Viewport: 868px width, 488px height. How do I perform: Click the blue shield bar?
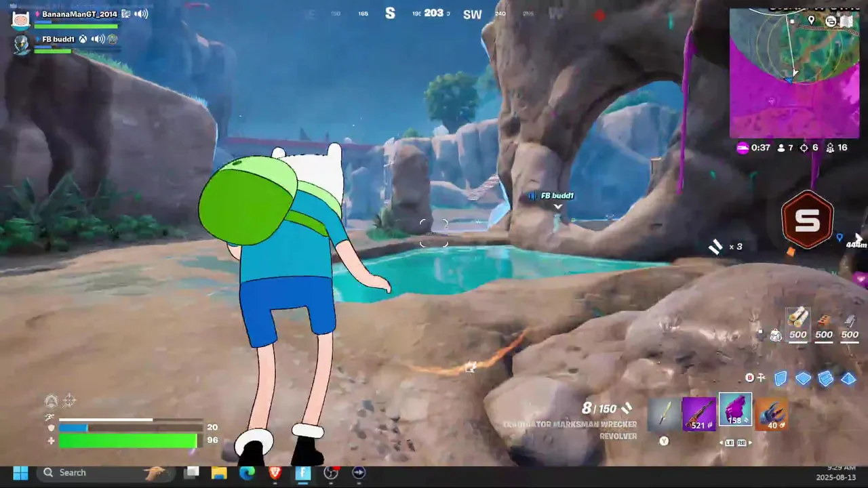[130, 428]
